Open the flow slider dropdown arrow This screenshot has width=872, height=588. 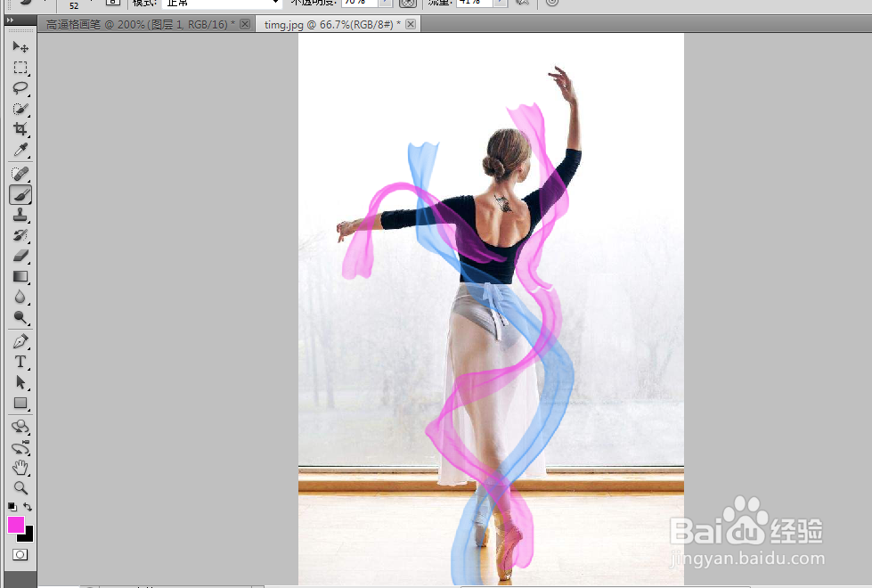point(500,3)
